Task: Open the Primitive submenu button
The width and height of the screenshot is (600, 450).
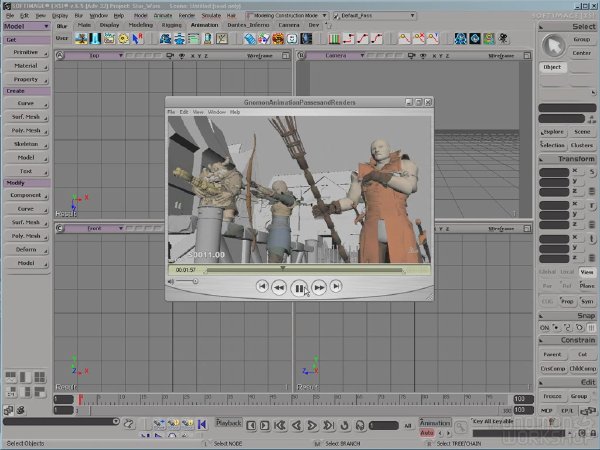Action: pyautogui.click(x=26, y=52)
